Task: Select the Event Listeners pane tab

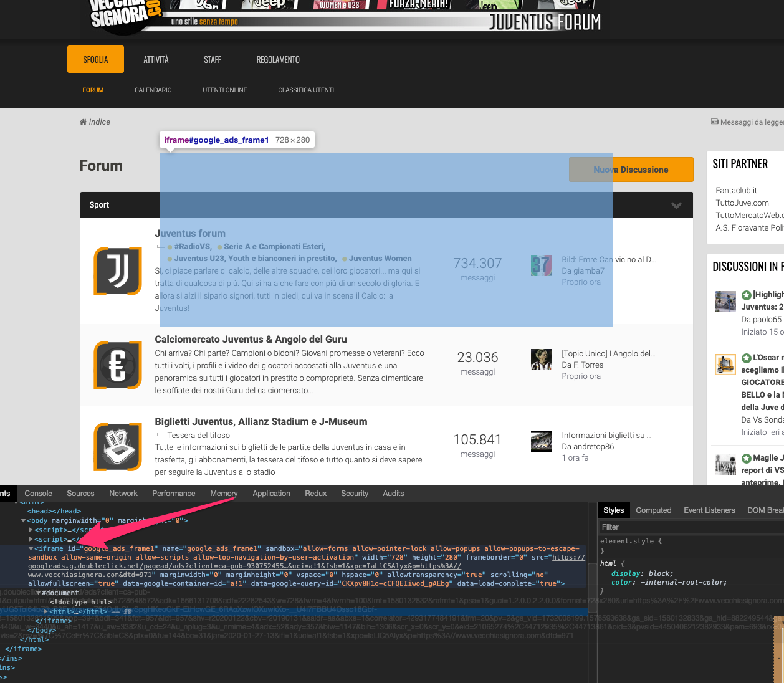Action: [x=710, y=510]
